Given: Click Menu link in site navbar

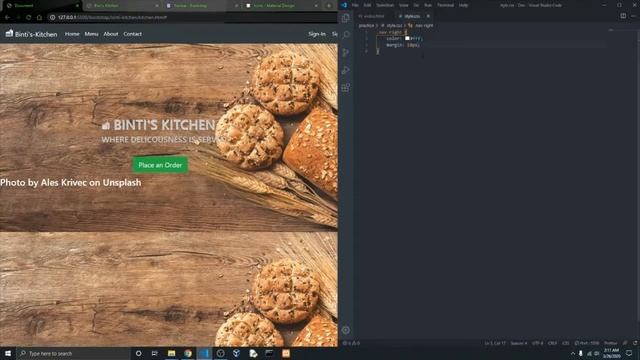Looking at the screenshot, I should [x=91, y=34].
